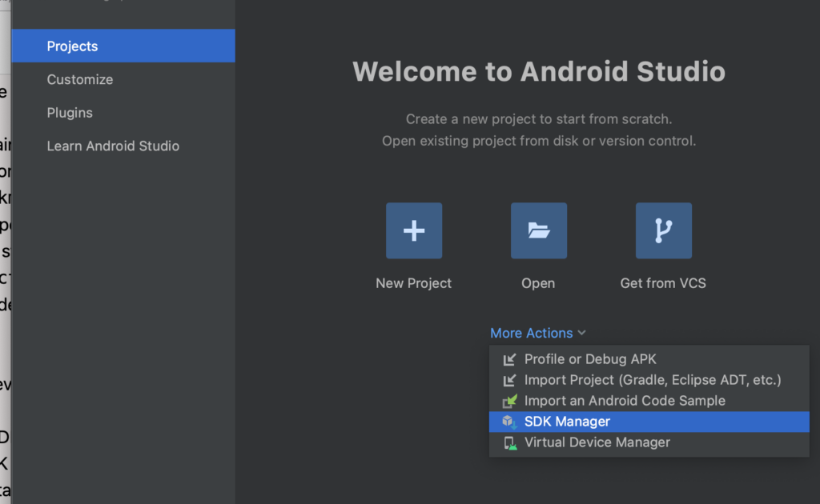The image size is (820, 504).
Task: Click the More Actions link
Action: (x=532, y=333)
